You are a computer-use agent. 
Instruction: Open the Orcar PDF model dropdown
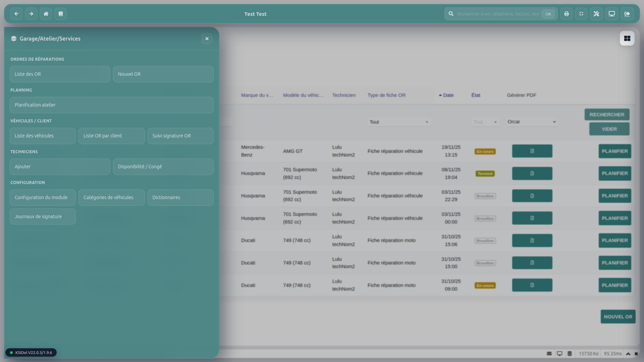532,122
